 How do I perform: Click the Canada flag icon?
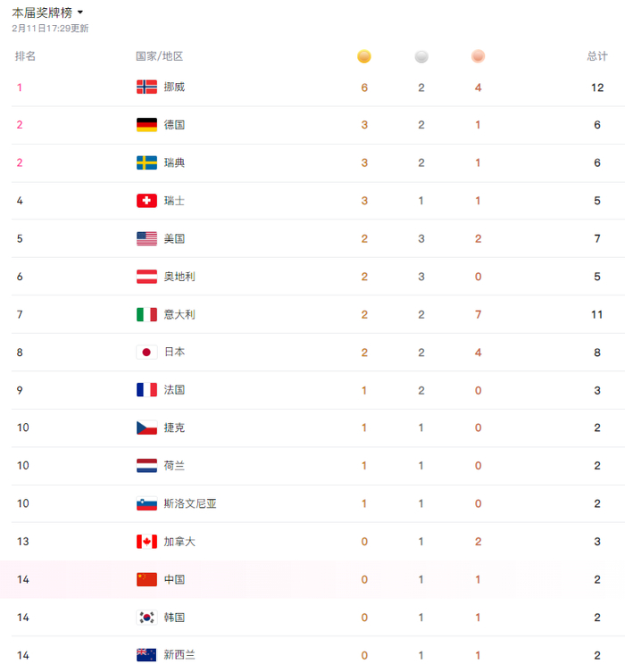pyautogui.click(x=146, y=542)
